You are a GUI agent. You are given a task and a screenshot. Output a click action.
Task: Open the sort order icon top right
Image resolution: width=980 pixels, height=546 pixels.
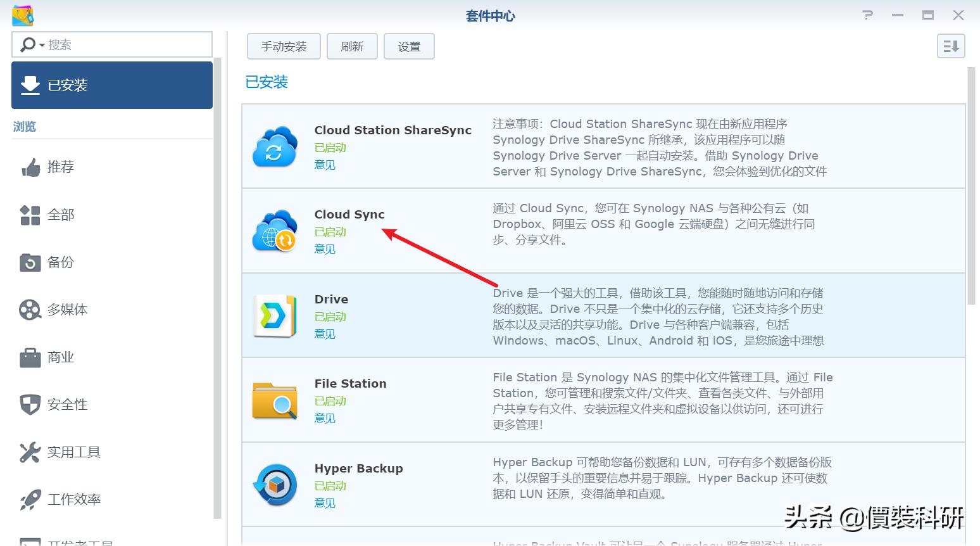950,46
